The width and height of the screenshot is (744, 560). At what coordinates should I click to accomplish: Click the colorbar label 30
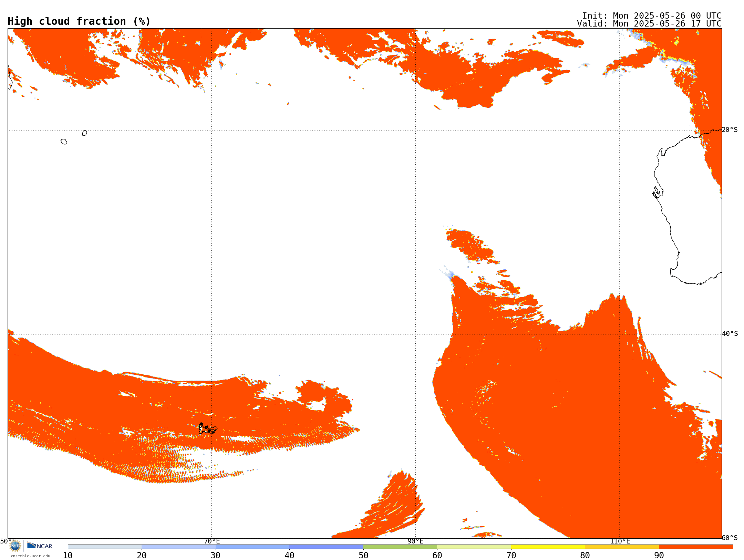click(216, 556)
